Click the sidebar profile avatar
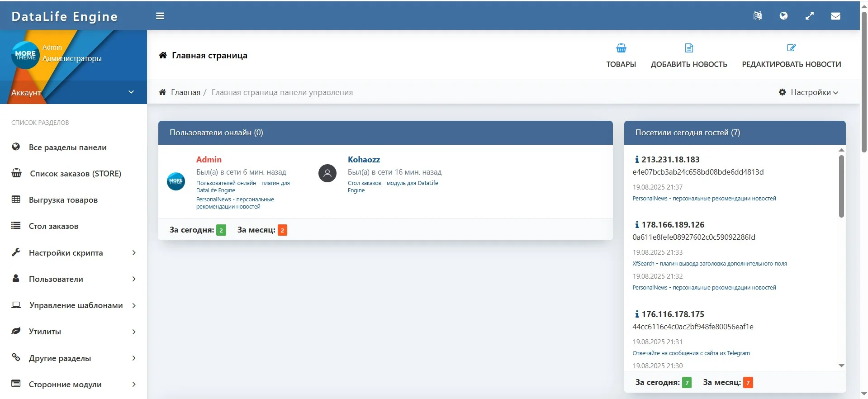This screenshot has height=399, width=868. [25, 55]
